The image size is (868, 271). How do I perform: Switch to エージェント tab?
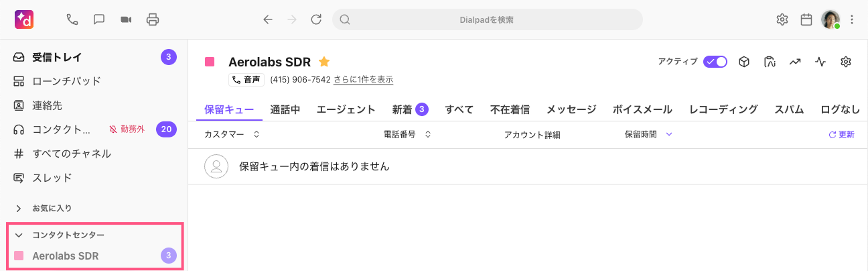tap(346, 109)
